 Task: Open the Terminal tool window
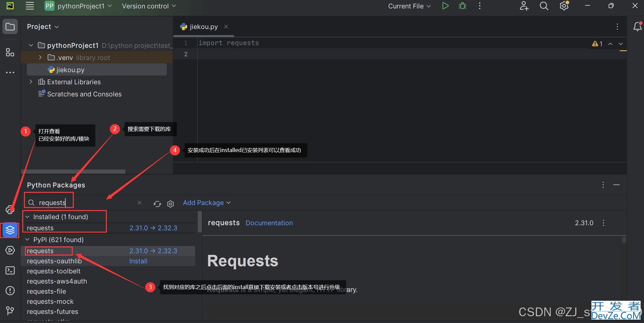tap(10, 270)
